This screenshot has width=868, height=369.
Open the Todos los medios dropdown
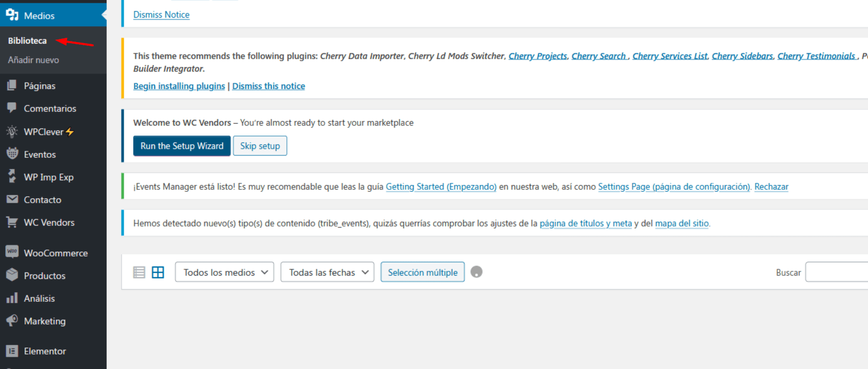224,272
